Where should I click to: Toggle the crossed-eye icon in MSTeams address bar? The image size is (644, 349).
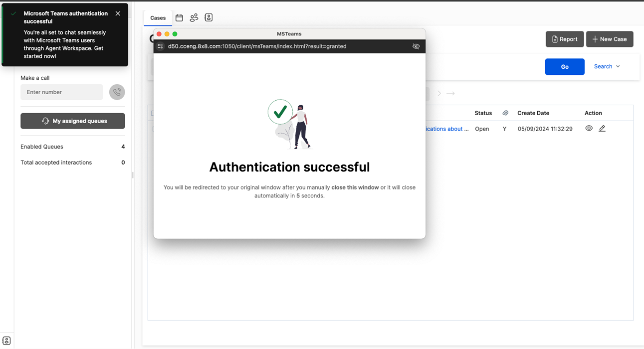click(416, 46)
